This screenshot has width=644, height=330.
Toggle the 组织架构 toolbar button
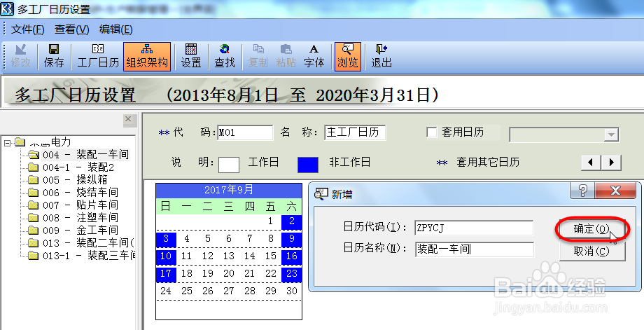(x=147, y=56)
